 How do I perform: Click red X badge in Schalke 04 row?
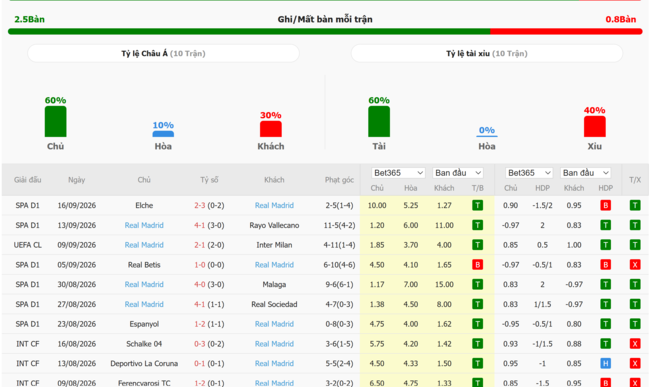pyautogui.click(x=635, y=343)
